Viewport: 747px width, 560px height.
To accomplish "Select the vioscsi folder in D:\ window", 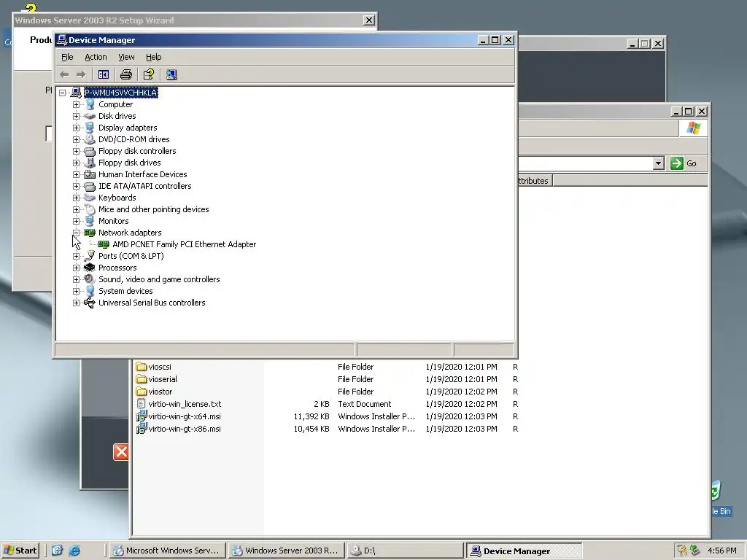I will (160, 367).
